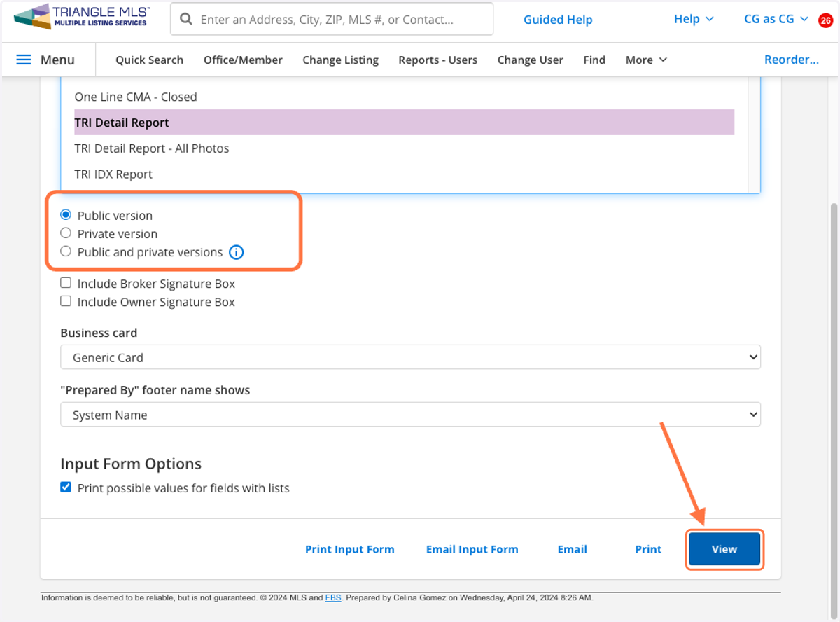Select TRI Detail Report in list

(405, 123)
